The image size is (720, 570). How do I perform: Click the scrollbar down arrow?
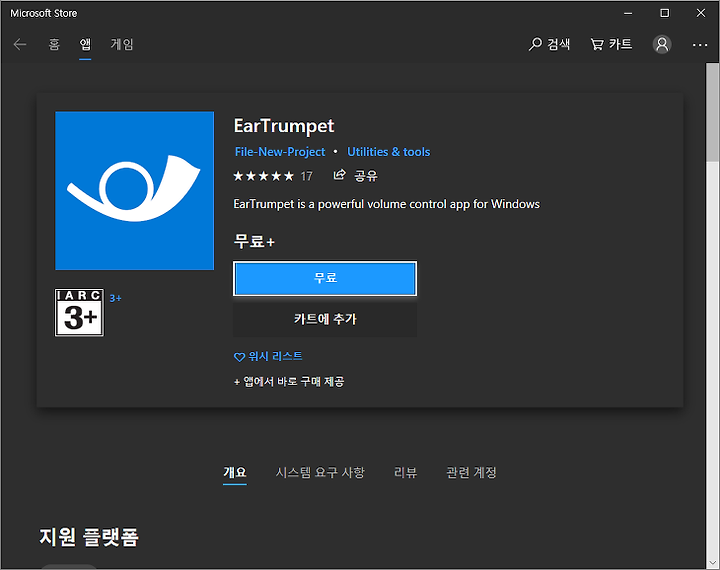713,563
